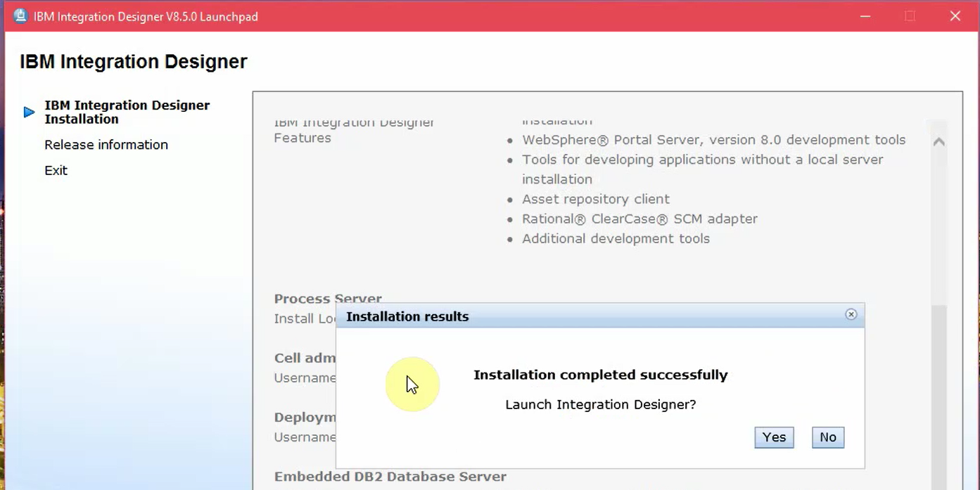980x490 pixels.
Task: Click the blue arrow marker beside Installation
Action: point(28,111)
